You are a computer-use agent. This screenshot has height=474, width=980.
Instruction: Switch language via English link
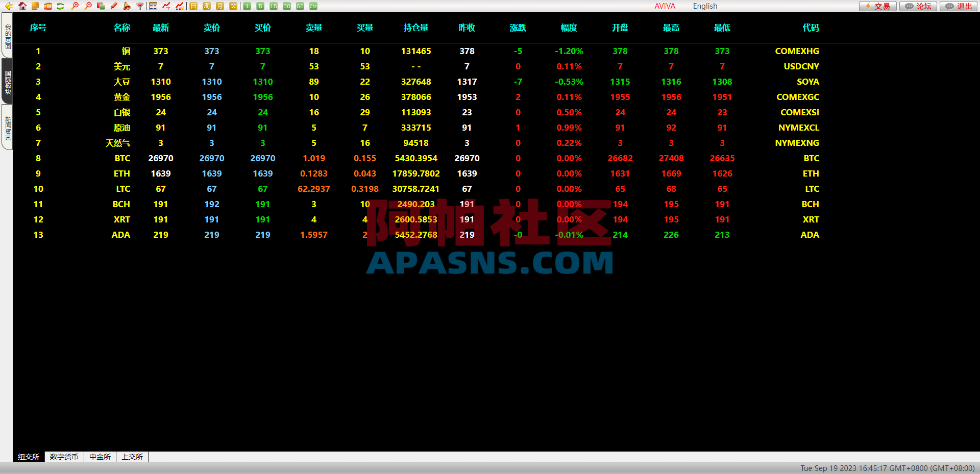click(705, 6)
